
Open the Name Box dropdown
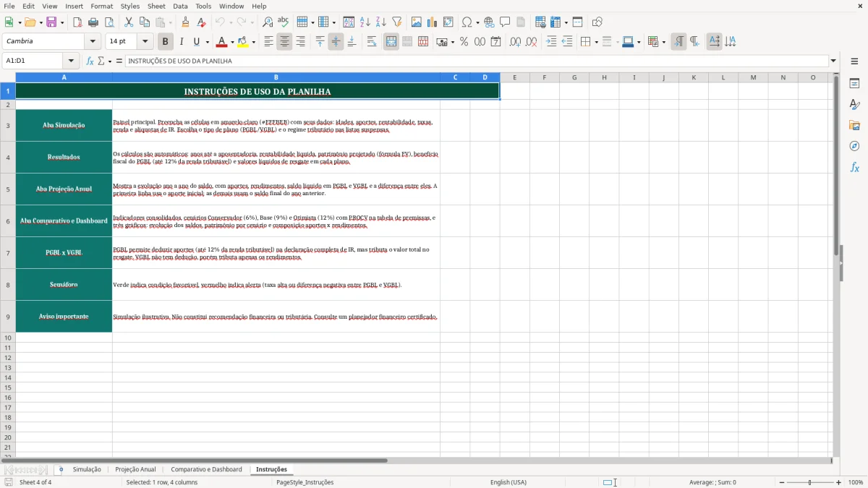(x=71, y=61)
